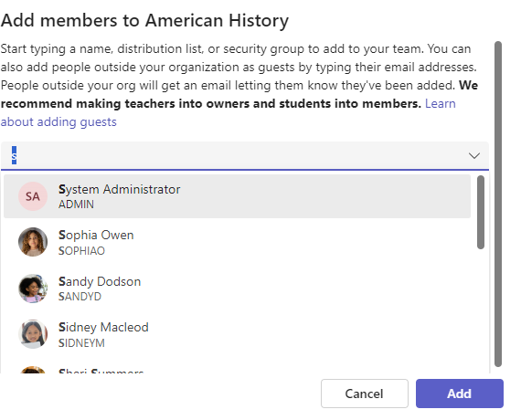
Task: Select System Administrator avatar icon
Action: (33, 196)
